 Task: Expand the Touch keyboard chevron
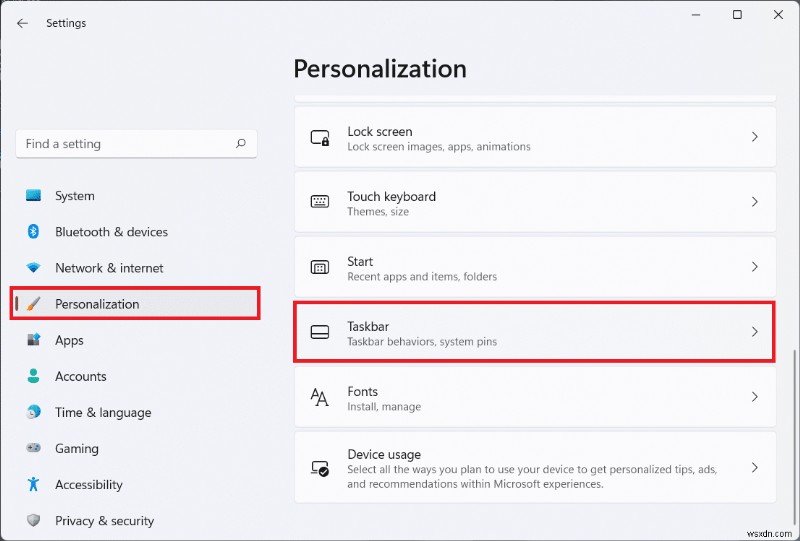pyautogui.click(x=755, y=202)
